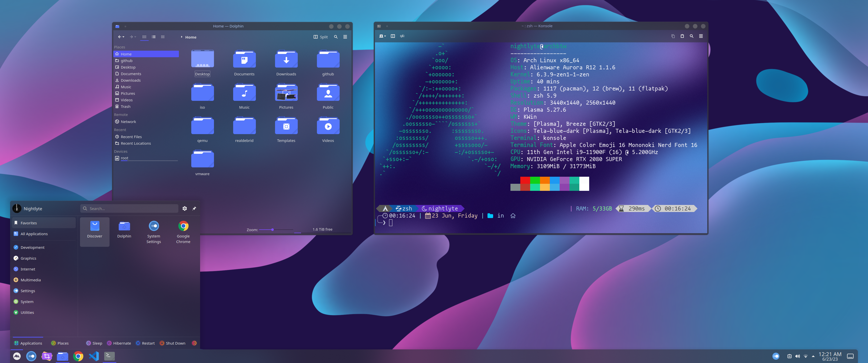Open Network under Remote in Dolphin
Screen dimensions: 868x363
coord(146,122)
